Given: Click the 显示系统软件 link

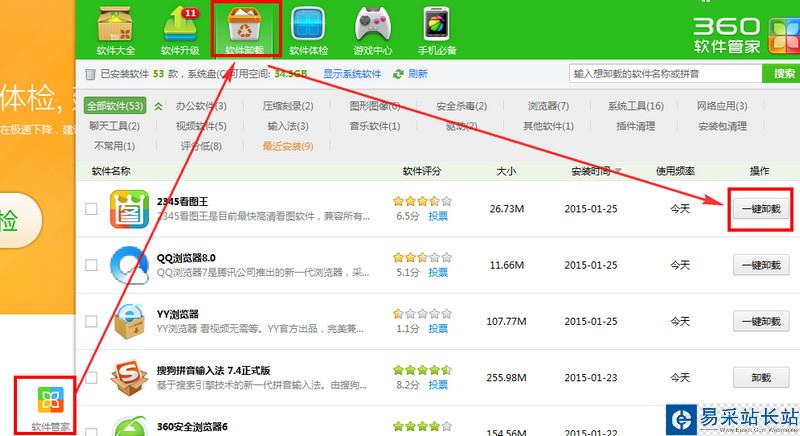Looking at the screenshot, I should pos(352,74).
